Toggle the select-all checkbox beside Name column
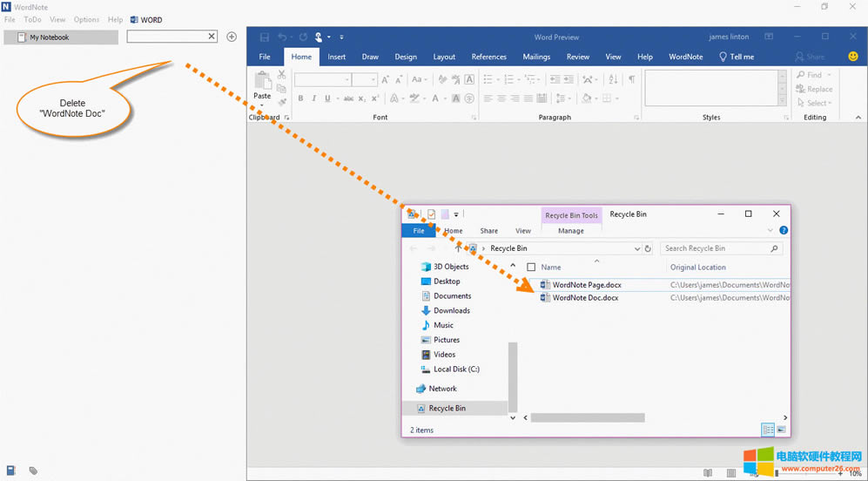 531,268
